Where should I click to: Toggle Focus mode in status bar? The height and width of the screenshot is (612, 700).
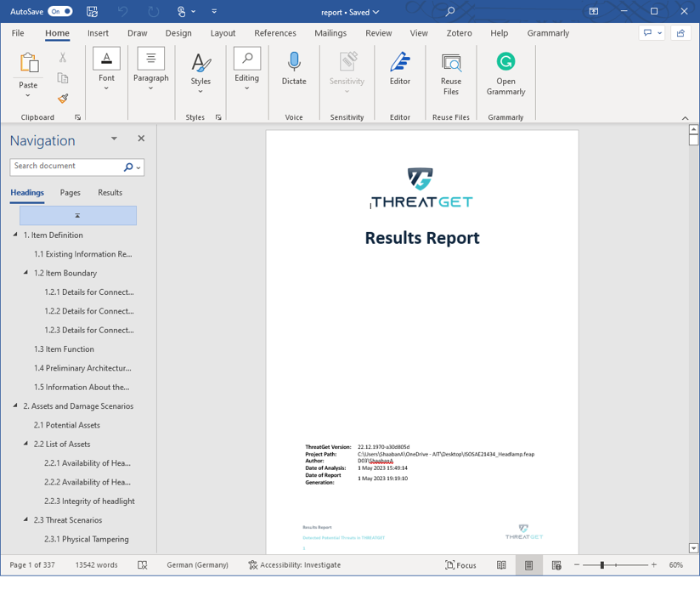pos(460,565)
